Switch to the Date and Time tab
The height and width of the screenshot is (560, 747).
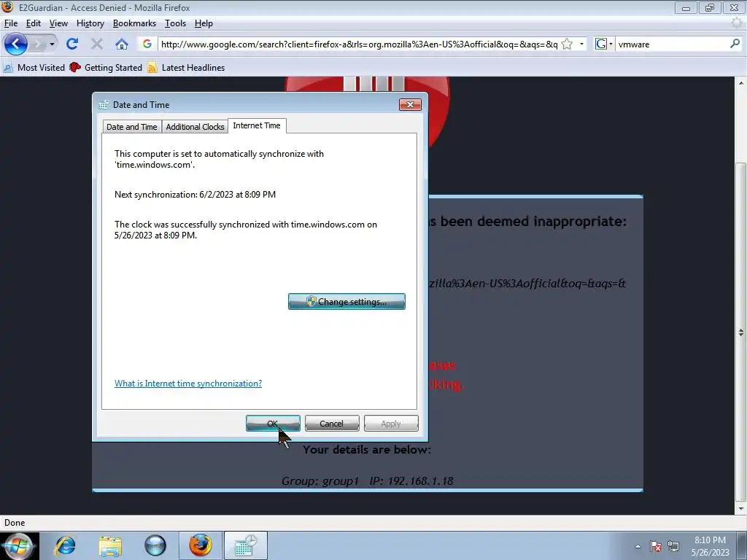click(131, 127)
